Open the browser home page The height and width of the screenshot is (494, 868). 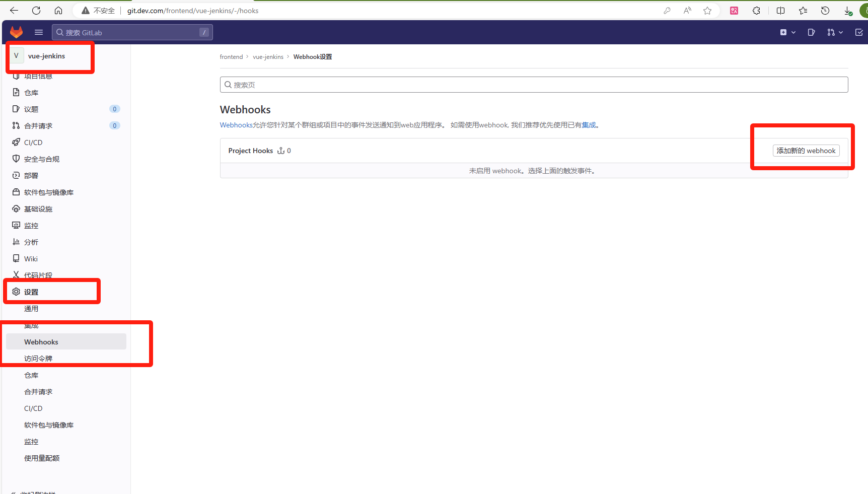coord(58,11)
